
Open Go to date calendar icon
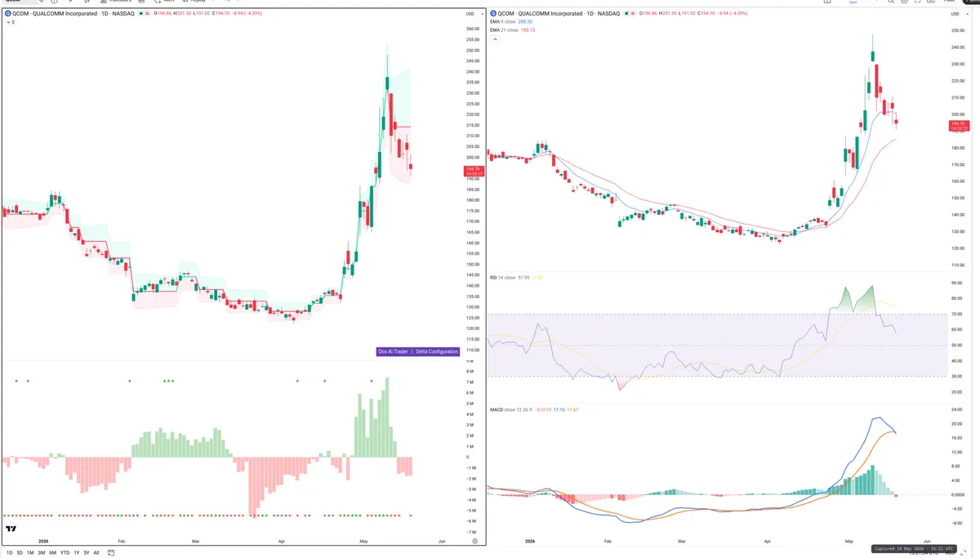tap(110, 553)
